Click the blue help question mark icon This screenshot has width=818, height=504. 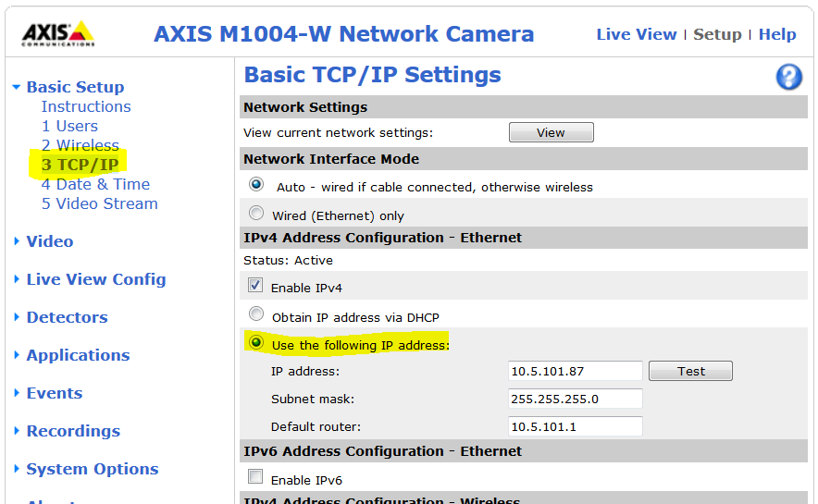click(788, 77)
